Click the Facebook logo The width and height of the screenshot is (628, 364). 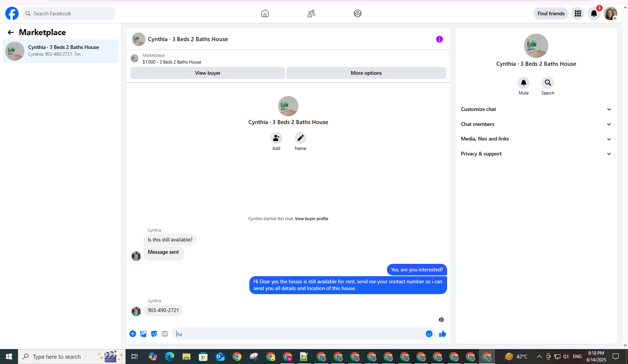(x=12, y=13)
